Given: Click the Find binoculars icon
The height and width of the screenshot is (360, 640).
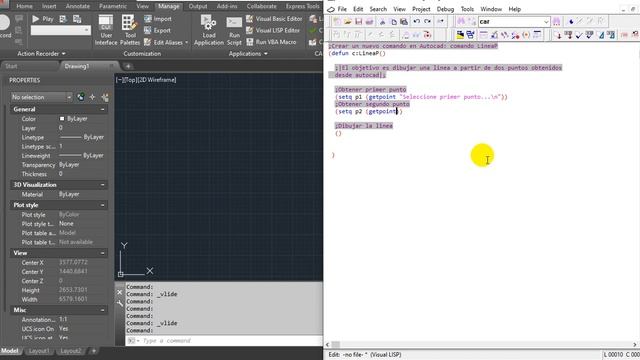Looking at the screenshot, I should (x=461, y=21).
